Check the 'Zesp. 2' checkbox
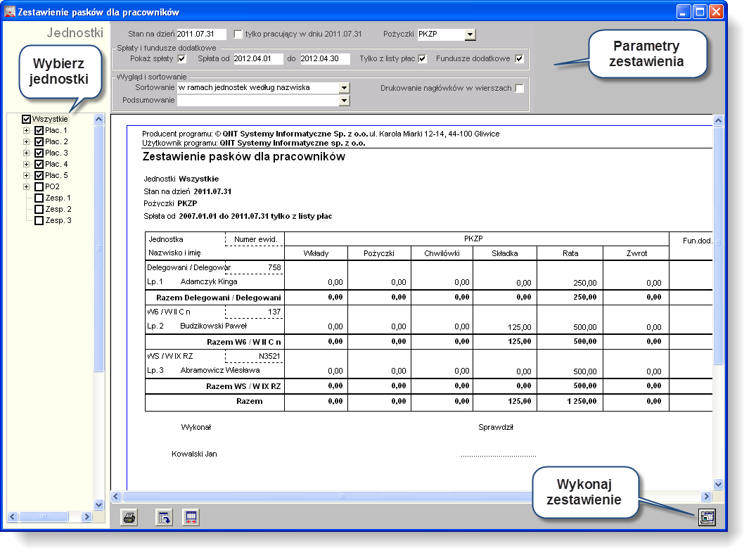Screen dimensions: 756x560 coord(39,210)
